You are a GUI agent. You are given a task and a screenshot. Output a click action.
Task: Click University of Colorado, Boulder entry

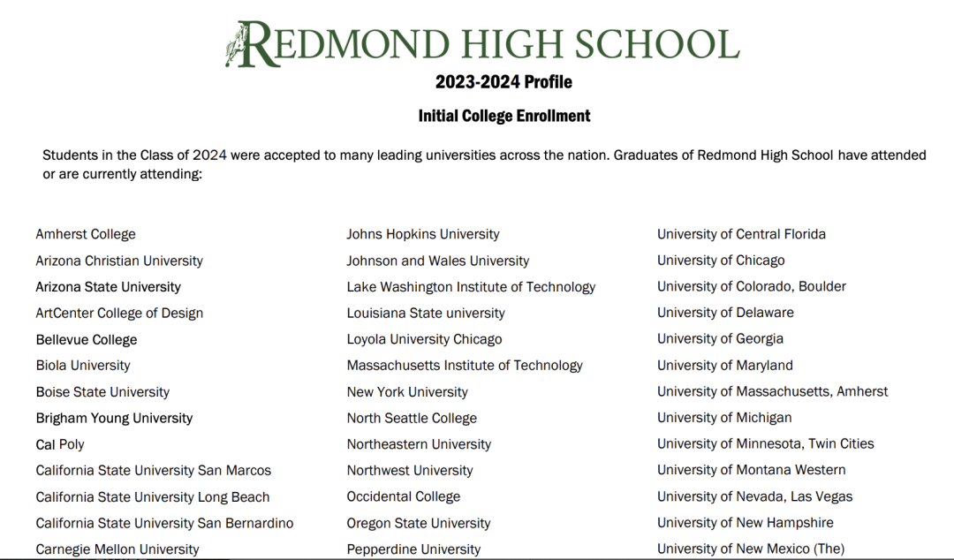point(752,286)
